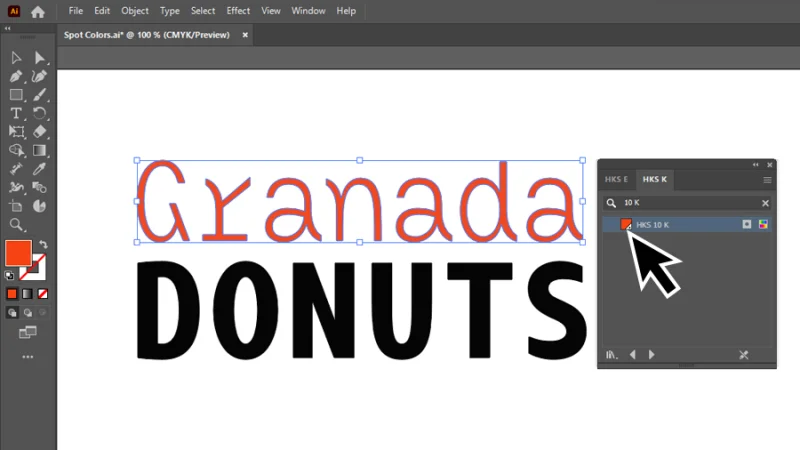
Task: Switch to the HKS K tab
Action: (655, 180)
